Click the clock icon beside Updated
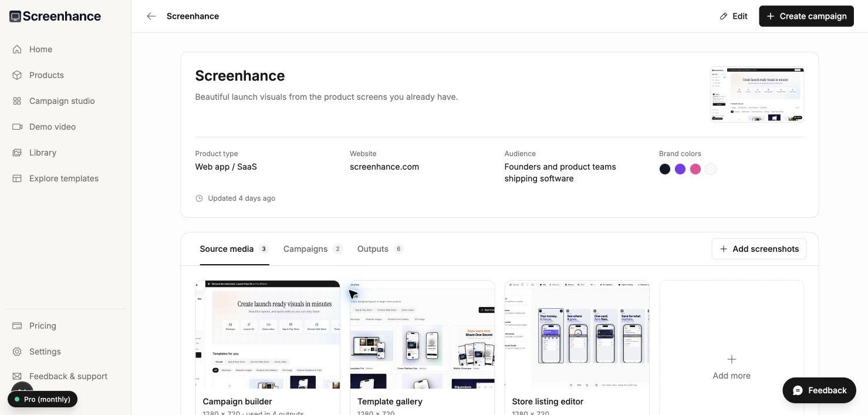The image size is (868, 415). (199, 198)
